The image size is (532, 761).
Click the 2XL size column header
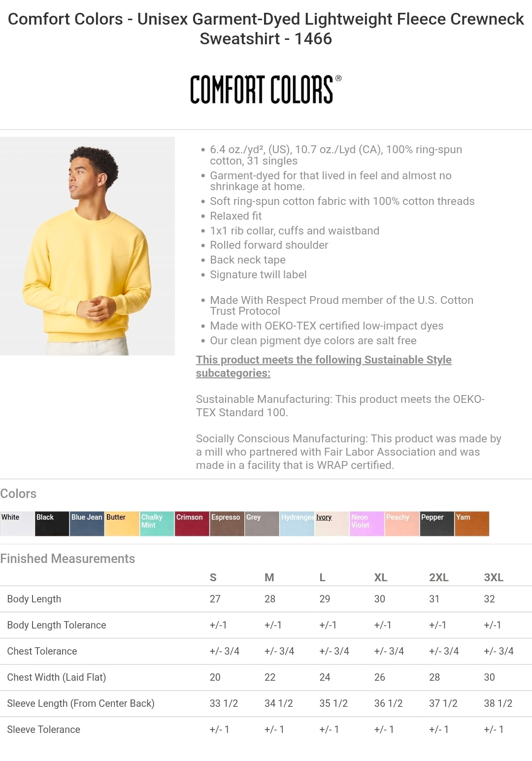438,577
